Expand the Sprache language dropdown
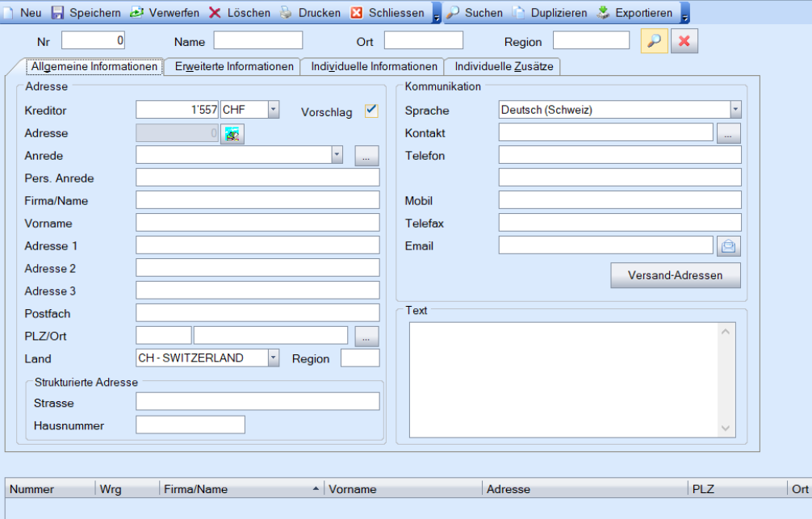This screenshot has height=519, width=812. click(x=735, y=111)
